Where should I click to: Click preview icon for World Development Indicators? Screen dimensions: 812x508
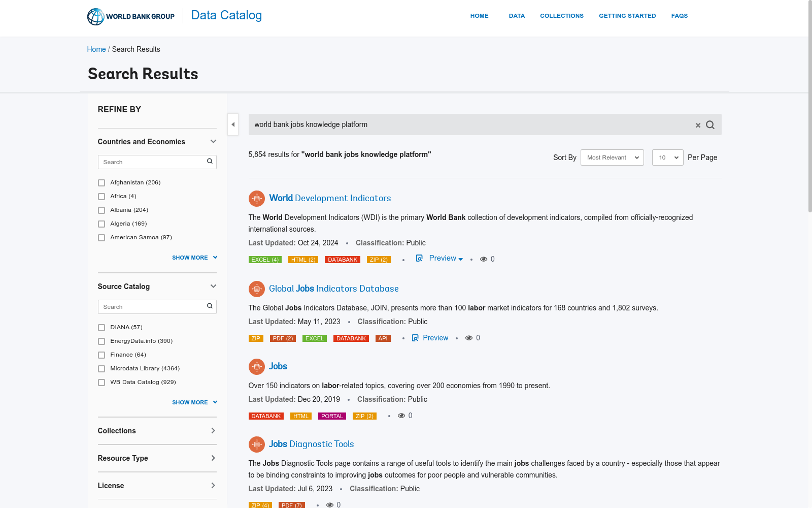419,258
